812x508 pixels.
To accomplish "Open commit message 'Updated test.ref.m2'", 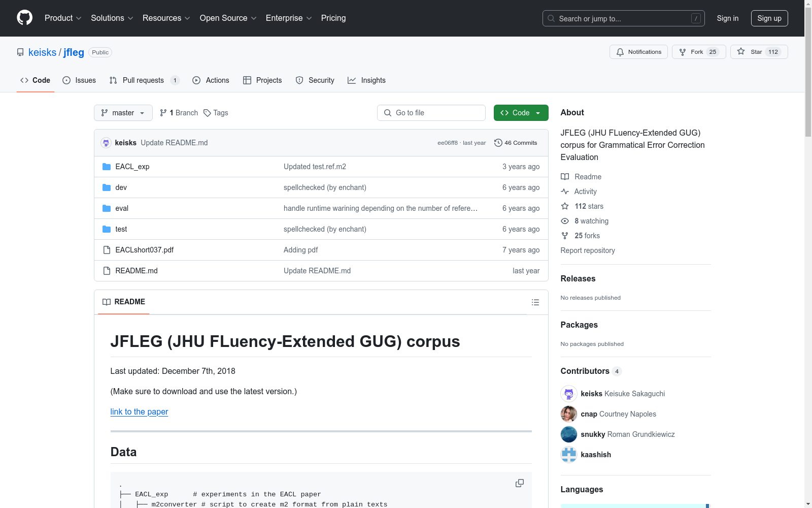I will 315,167.
